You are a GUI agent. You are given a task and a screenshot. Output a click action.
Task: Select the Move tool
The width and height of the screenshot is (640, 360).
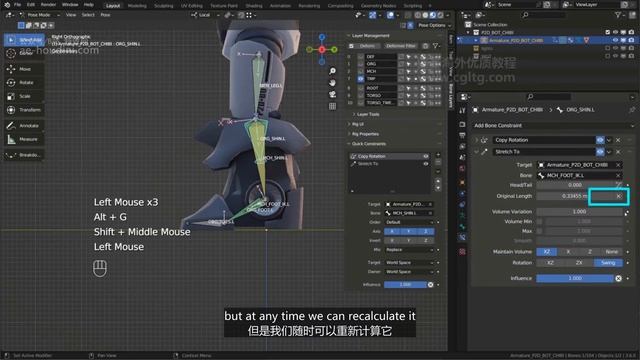coord(24,69)
